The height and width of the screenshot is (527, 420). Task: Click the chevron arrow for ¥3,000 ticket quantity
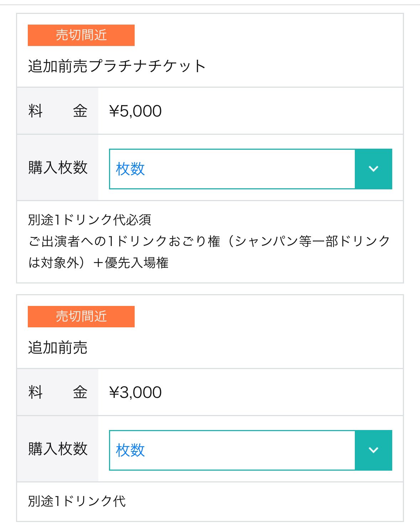tap(373, 450)
